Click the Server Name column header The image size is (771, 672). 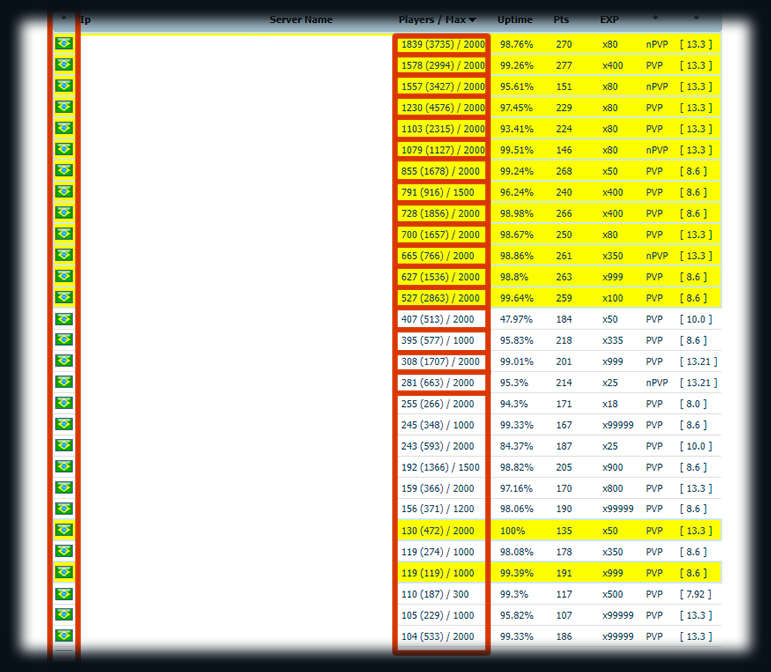[x=301, y=20]
